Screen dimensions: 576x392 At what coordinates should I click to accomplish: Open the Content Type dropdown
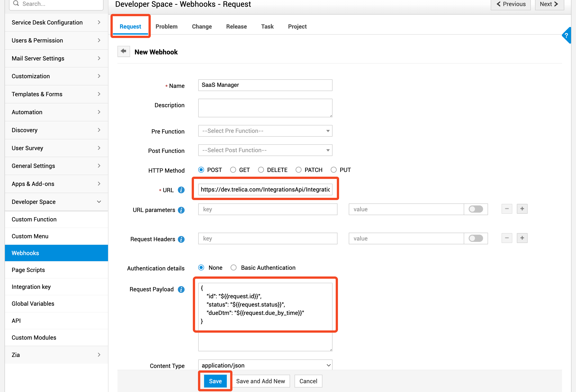265,365
